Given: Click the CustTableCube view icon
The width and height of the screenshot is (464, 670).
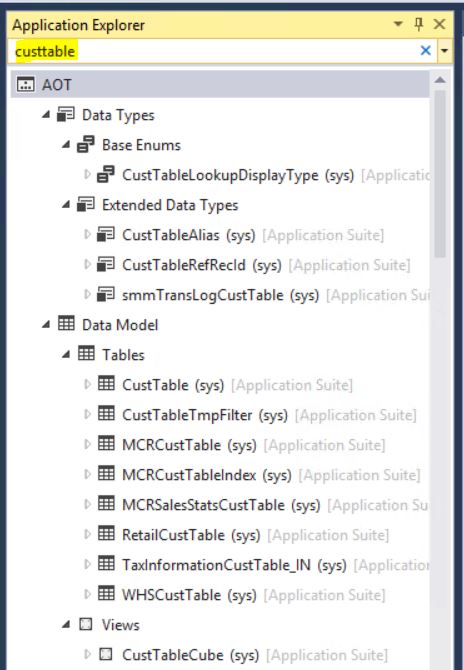Looking at the screenshot, I should [x=106, y=654].
